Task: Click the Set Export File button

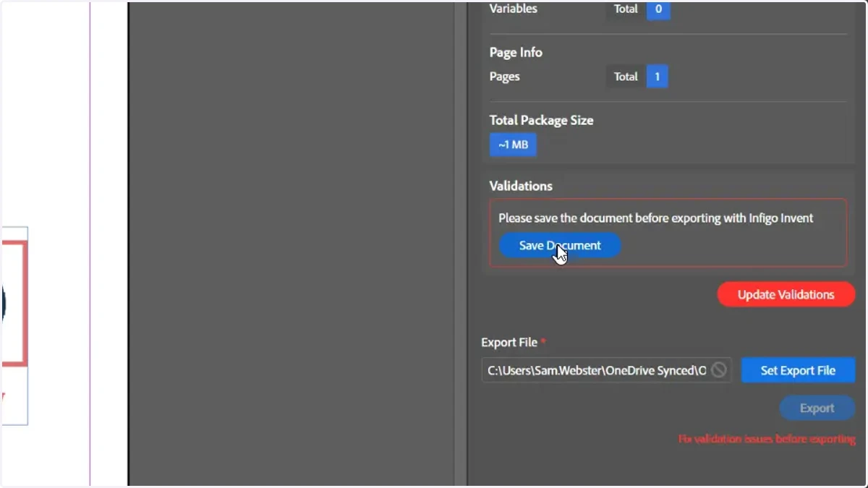Action: tap(798, 370)
